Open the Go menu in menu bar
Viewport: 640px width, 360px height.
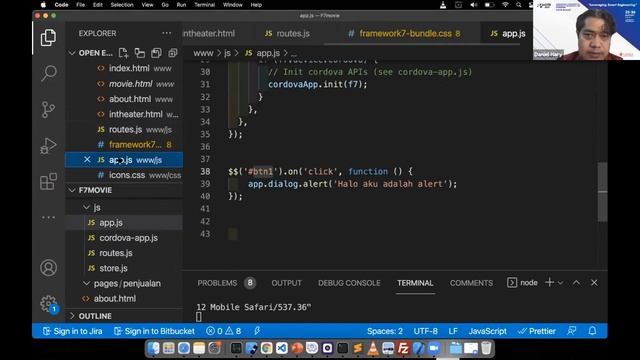click(x=165, y=5)
